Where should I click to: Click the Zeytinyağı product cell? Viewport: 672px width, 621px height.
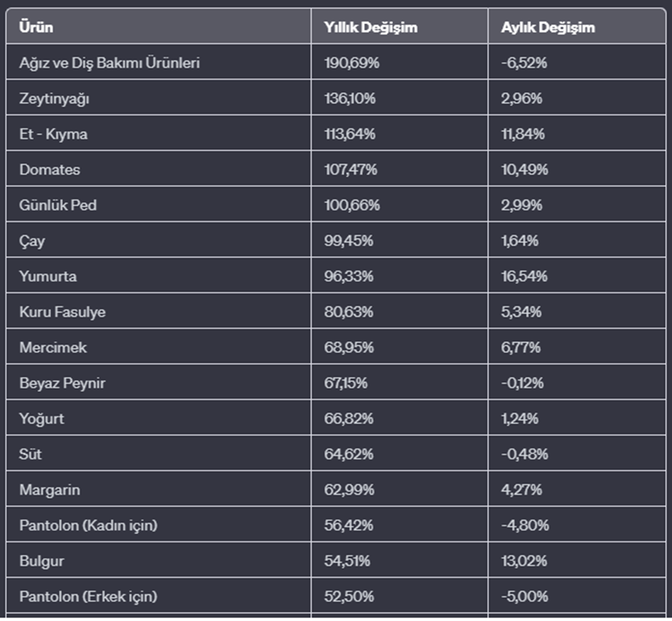pos(55,99)
